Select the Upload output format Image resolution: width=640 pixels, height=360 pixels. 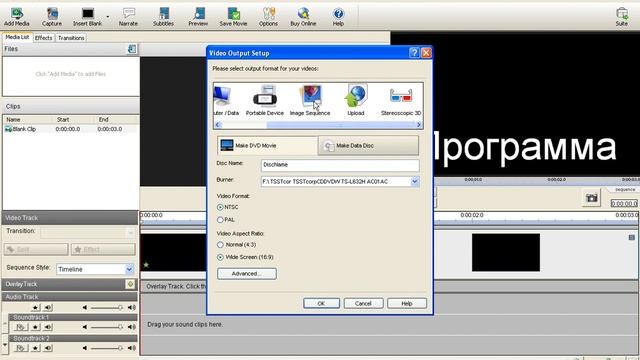pyautogui.click(x=356, y=101)
